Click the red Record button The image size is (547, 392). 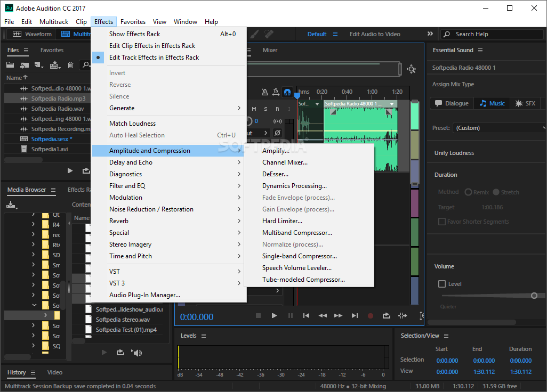pos(371,316)
